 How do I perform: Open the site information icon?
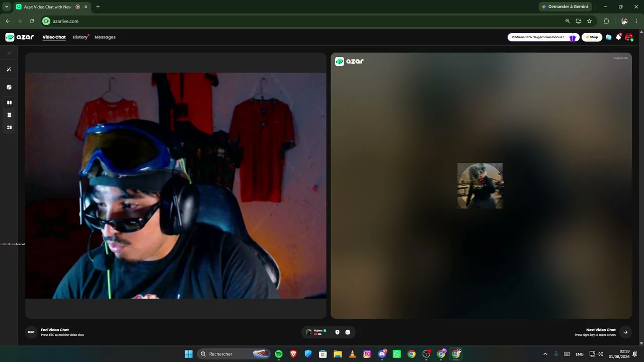tap(46, 21)
